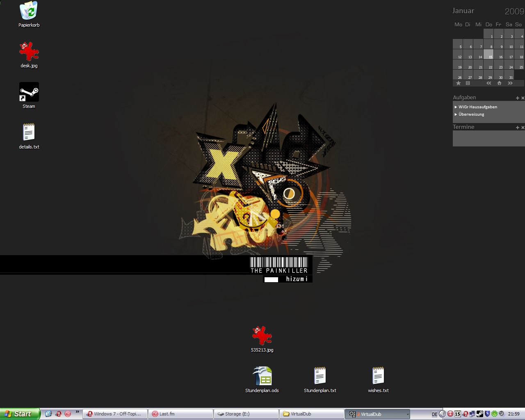Open the Papierkorb recycle bin icon
This screenshot has width=525, height=420.
coord(29,11)
